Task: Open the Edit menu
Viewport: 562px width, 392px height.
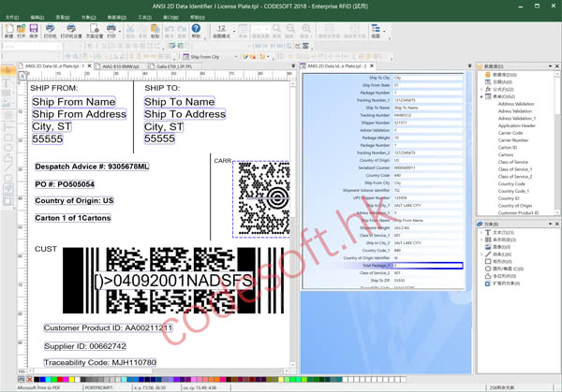Action: [x=37, y=17]
